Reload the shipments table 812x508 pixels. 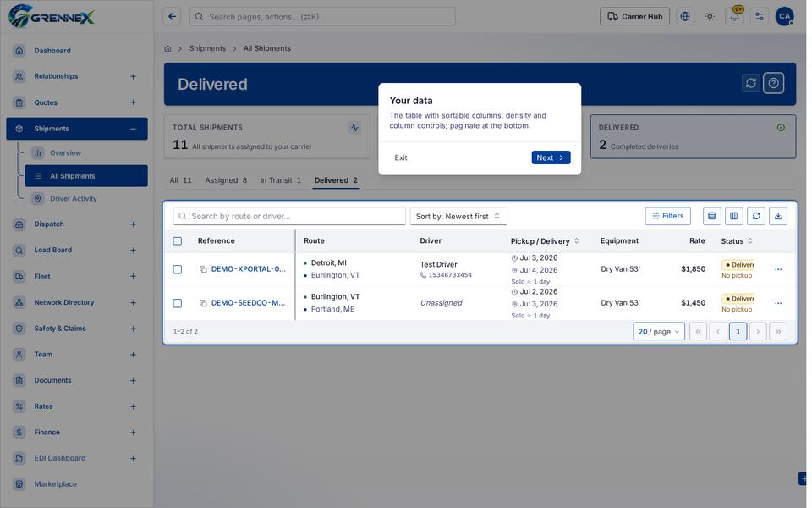coord(756,216)
